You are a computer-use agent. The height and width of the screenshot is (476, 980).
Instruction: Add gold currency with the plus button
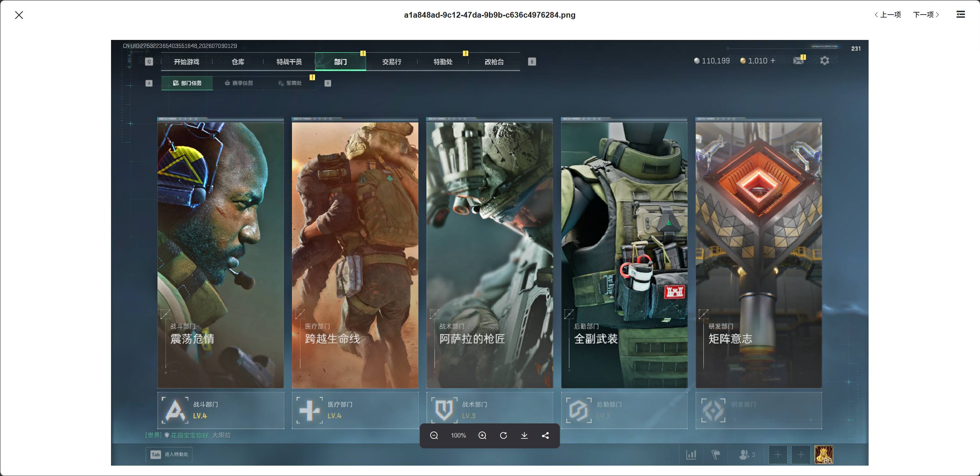tap(773, 61)
